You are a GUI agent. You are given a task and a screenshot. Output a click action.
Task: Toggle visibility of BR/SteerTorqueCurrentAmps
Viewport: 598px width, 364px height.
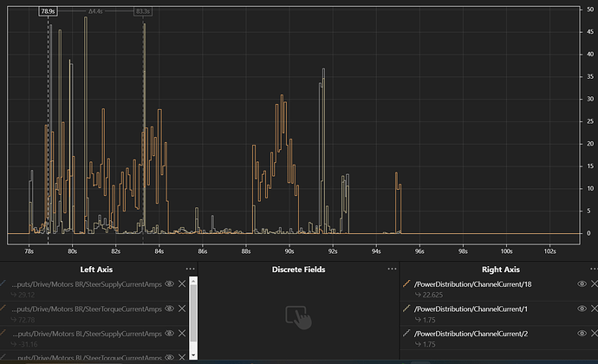[x=169, y=309]
